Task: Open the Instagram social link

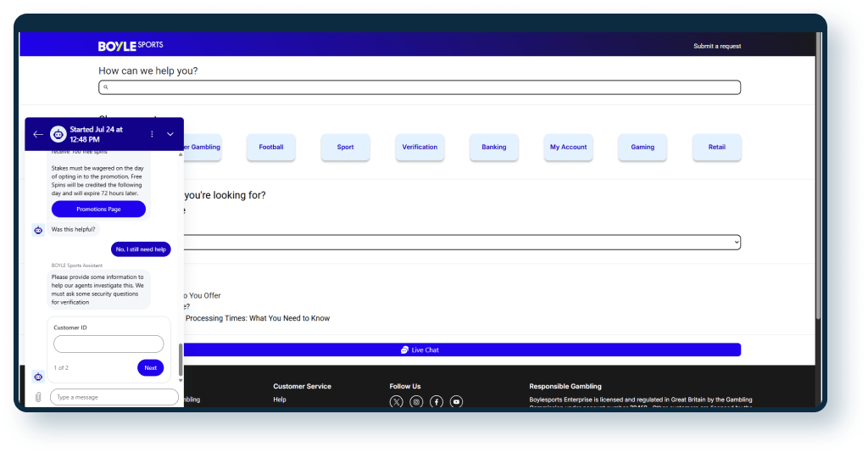Action: [x=416, y=402]
